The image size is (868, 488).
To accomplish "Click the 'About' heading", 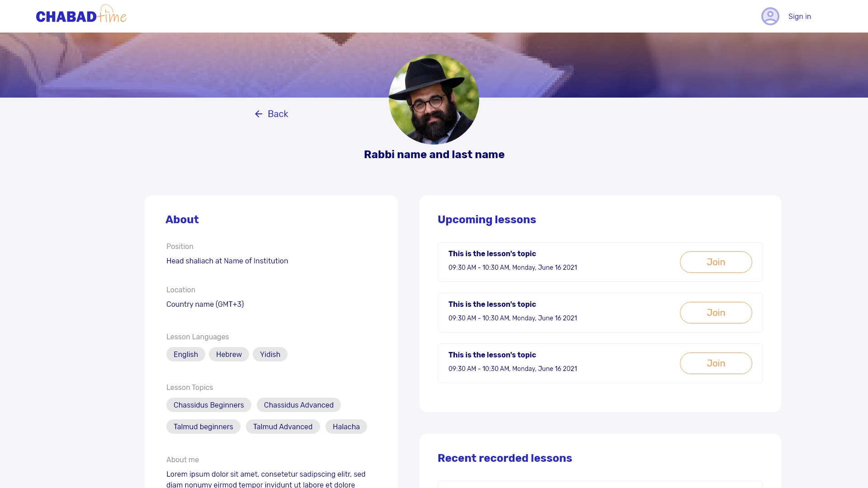I will pos(182,220).
